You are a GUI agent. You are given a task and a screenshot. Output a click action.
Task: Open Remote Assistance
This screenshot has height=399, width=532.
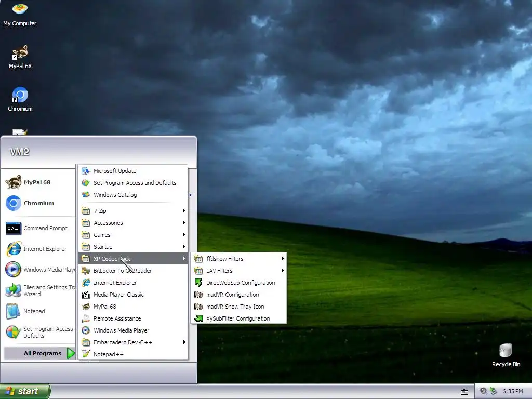pyautogui.click(x=134, y=318)
